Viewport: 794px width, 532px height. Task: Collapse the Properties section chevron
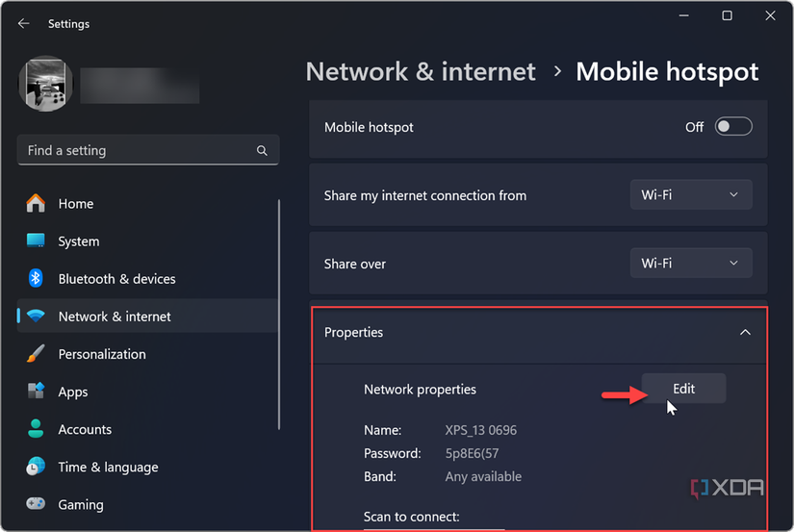click(744, 333)
